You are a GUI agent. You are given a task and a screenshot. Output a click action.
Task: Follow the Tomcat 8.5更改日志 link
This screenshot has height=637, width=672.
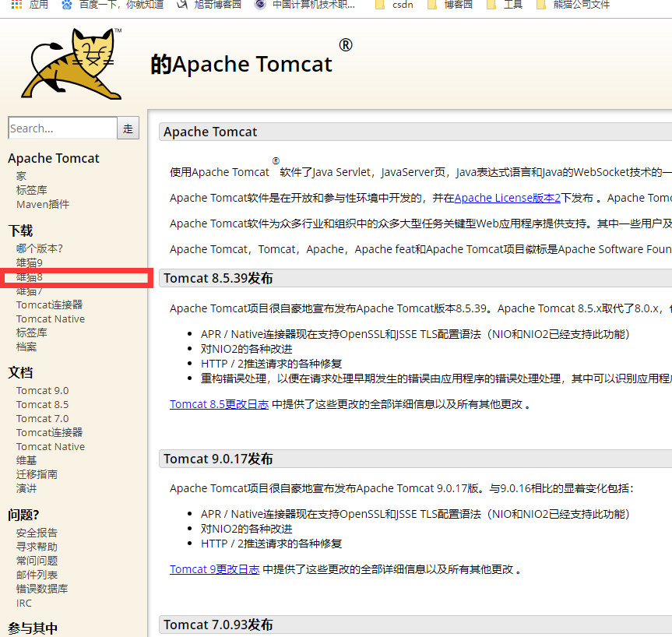[x=219, y=404]
